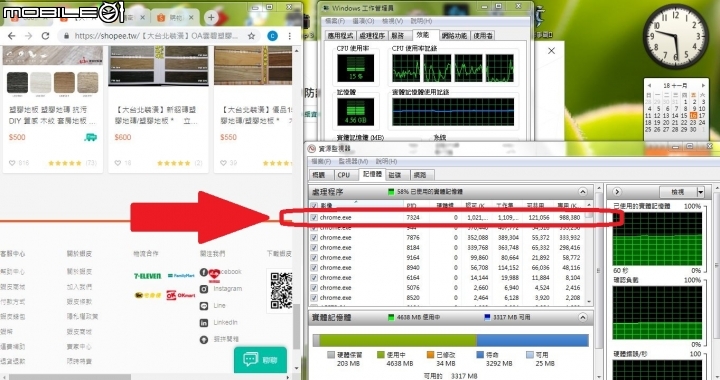The image size is (720, 380).
Task: Open Task Manager file menu (F)
Action: [x=335, y=21]
